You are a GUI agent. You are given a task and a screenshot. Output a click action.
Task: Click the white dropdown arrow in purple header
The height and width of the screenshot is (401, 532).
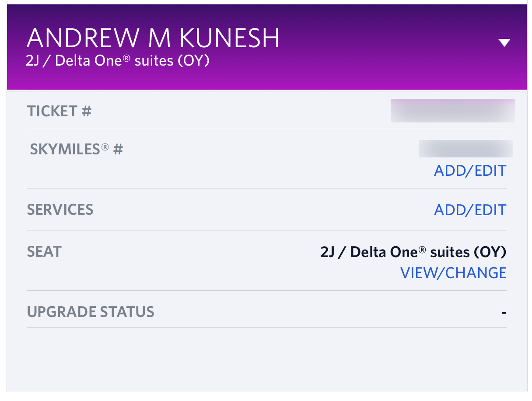pyautogui.click(x=504, y=42)
